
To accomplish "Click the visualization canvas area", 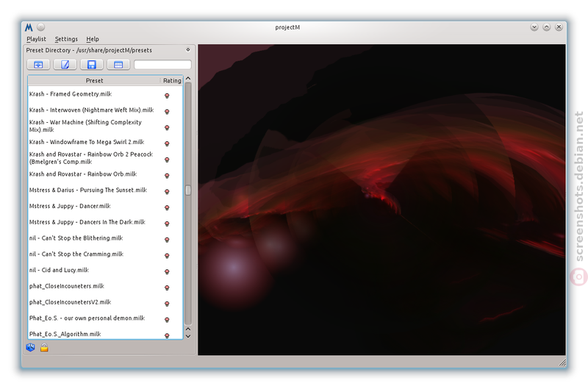I will tap(381, 199).
